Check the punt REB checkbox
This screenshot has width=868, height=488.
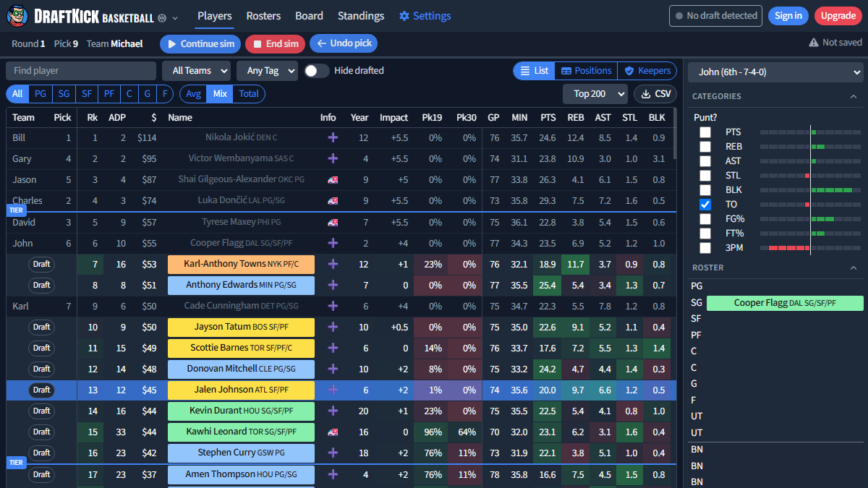click(705, 147)
